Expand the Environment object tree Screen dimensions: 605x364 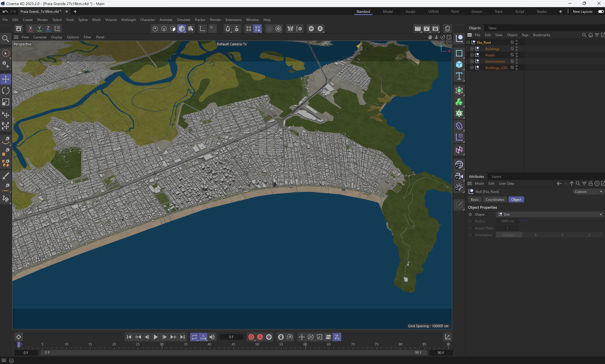(x=472, y=61)
